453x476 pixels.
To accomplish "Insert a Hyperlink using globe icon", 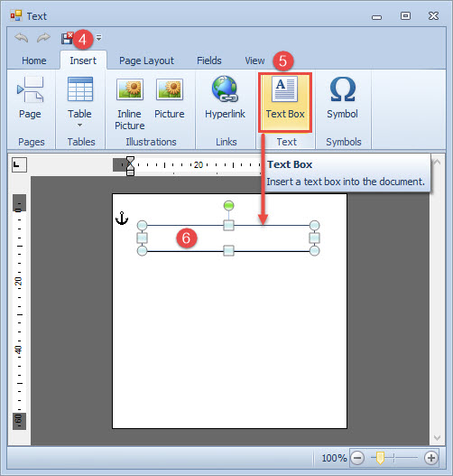I will (225, 89).
